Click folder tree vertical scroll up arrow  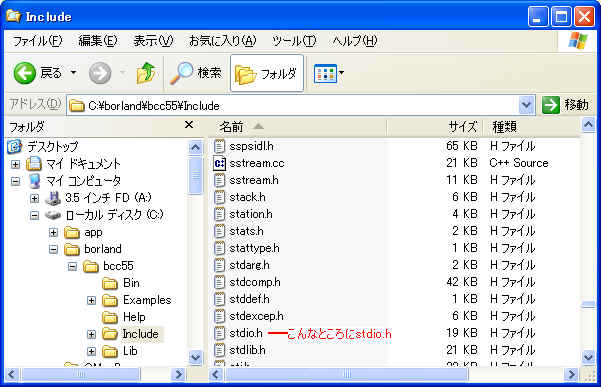point(195,147)
